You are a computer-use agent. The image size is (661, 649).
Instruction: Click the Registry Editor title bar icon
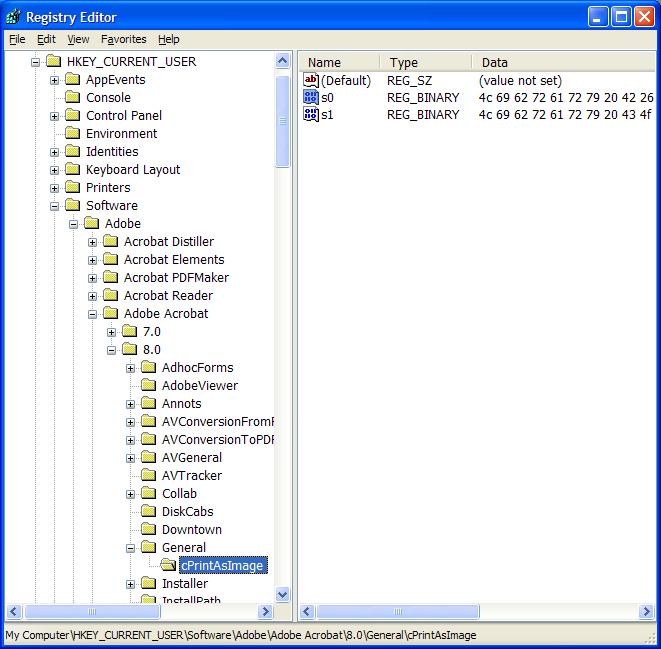(13, 16)
